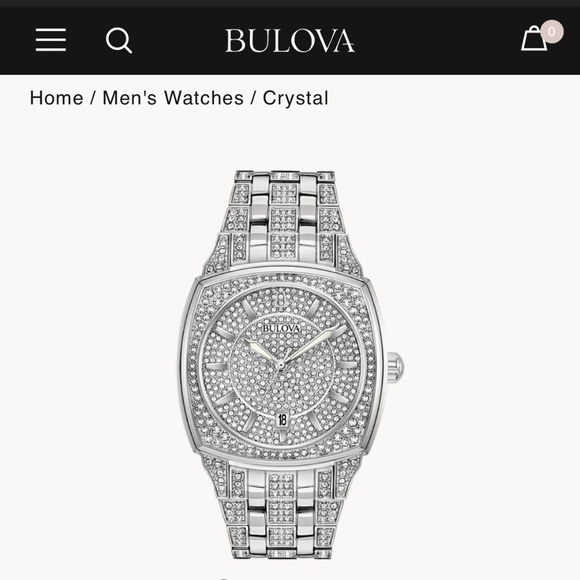Select the Crystal breadcrumb link
580x580 pixels.
pos(296,98)
